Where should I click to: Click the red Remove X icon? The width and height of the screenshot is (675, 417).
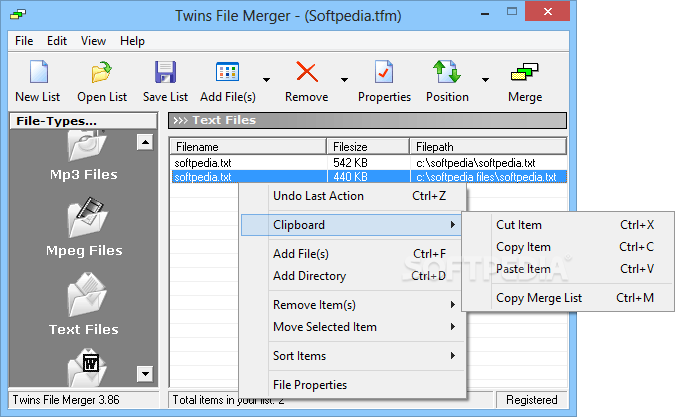(307, 71)
